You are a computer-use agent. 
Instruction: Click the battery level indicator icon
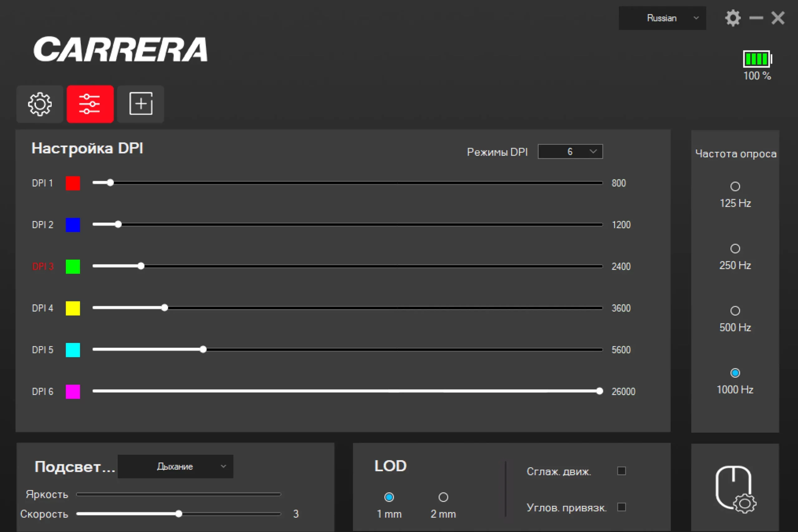pos(757,59)
